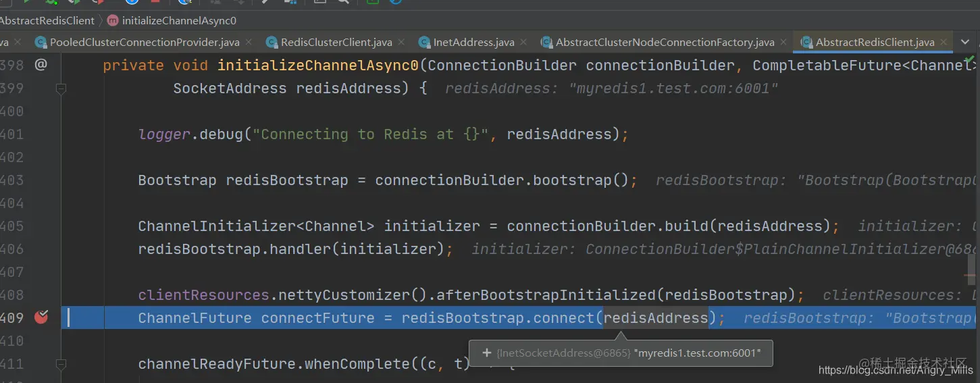Click redisBootstrap.handler(initializer) on line 406

[291, 249]
